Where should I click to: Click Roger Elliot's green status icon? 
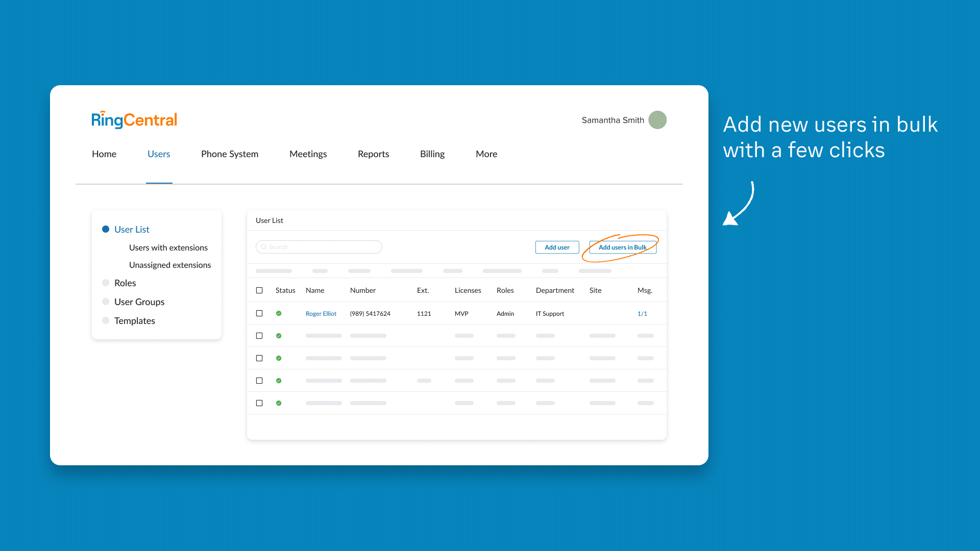pyautogui.click(x=279, y=313)
